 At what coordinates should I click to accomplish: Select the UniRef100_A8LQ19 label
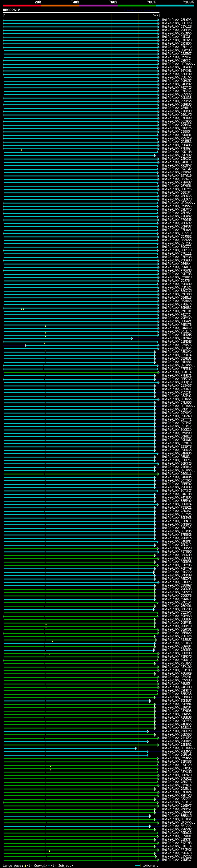(x=177, y=382)
